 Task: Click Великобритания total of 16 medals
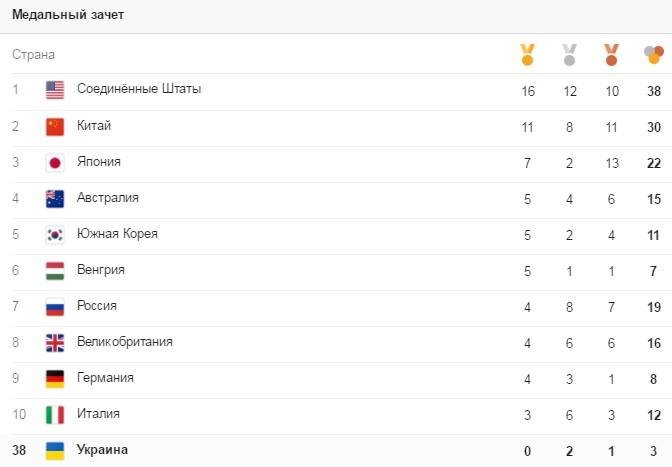pyautogui.click(x=653, y=342)
